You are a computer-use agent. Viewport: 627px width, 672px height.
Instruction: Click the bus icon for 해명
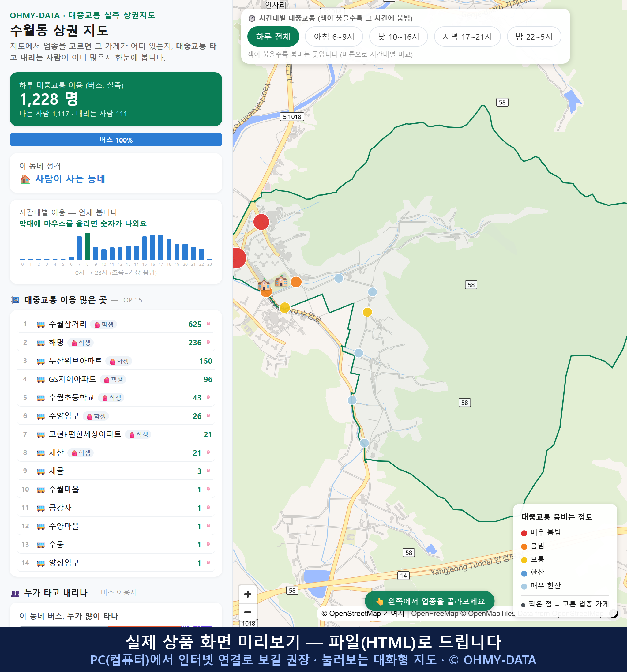tap(40, 343)
